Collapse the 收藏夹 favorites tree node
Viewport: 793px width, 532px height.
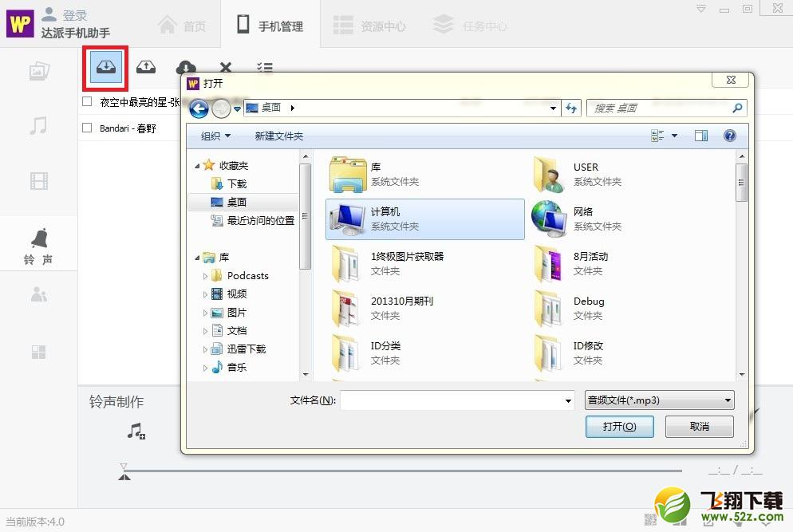coord(197,165)
